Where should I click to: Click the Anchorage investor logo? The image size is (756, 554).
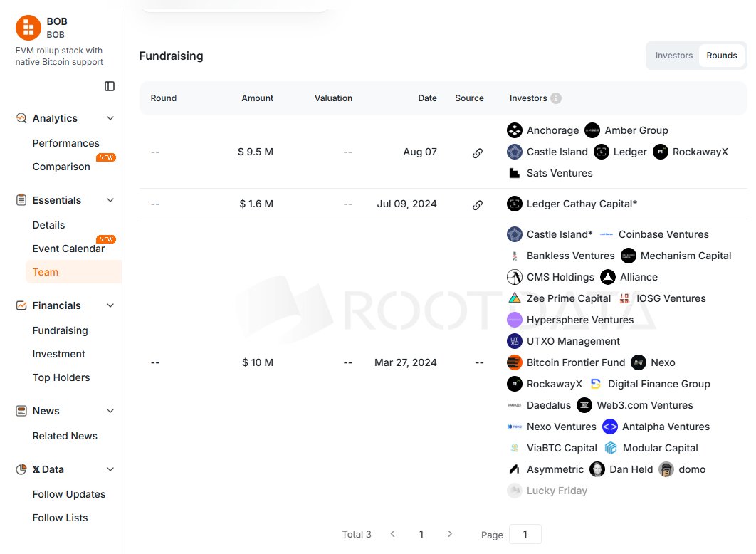tap(515, 130)
